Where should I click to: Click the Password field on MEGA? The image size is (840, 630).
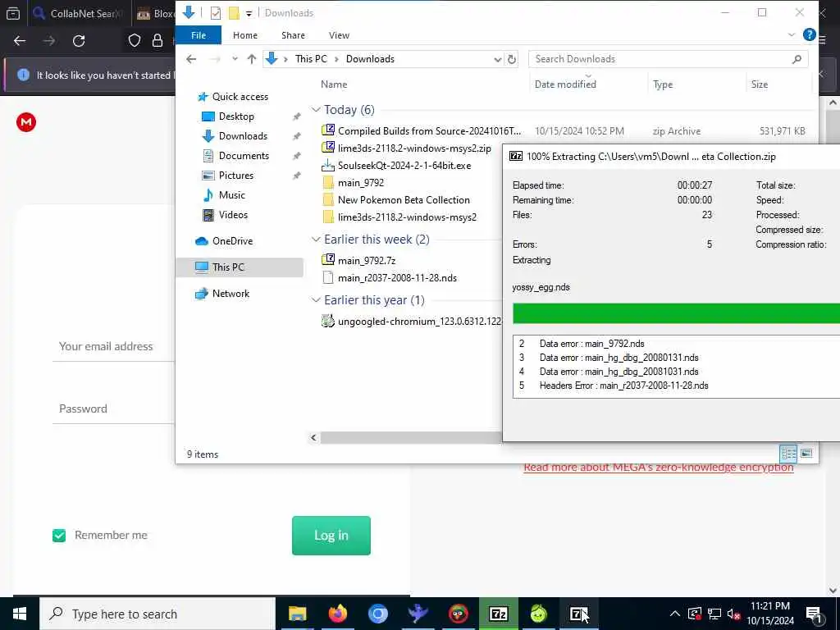[113, 409]
